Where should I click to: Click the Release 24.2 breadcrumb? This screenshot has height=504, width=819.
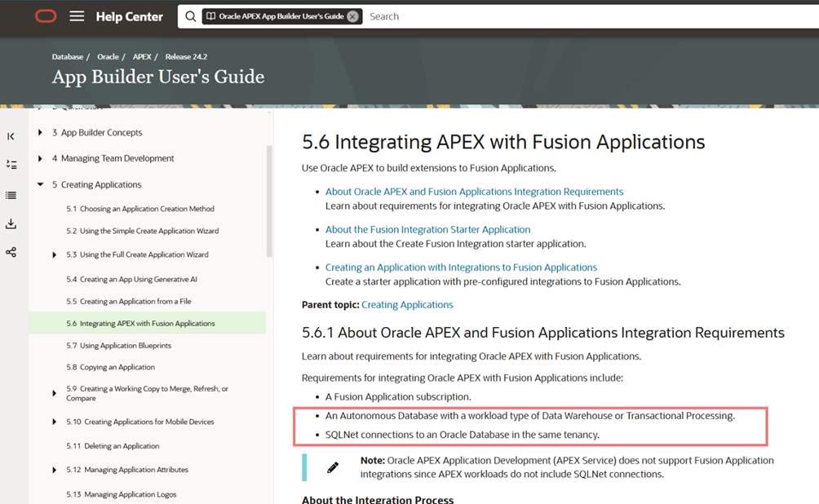[185, 57]
